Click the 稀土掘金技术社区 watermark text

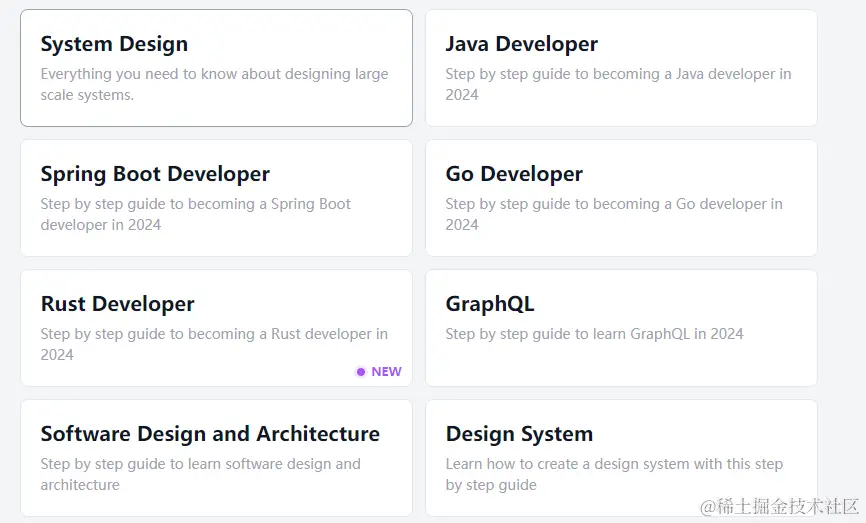click(780, 507)
